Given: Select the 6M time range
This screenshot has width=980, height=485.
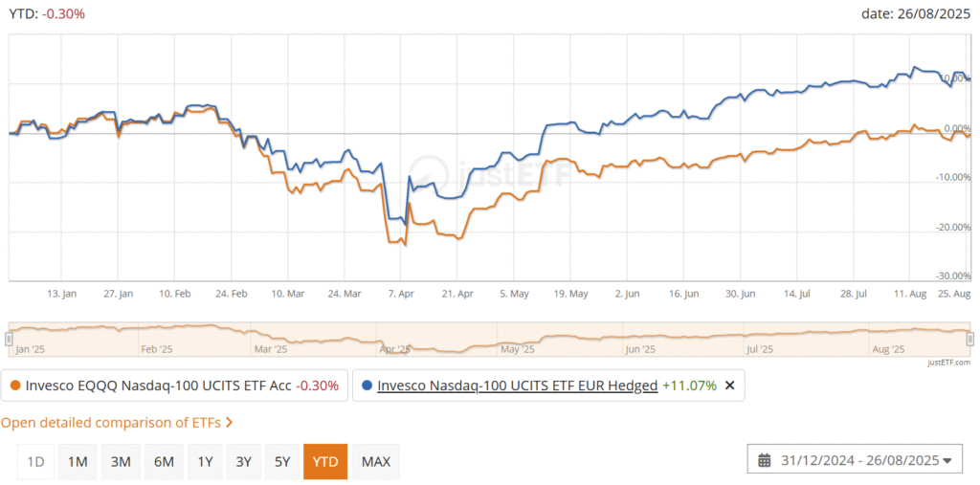Looking at the screenshot, I should pos(164,462).
